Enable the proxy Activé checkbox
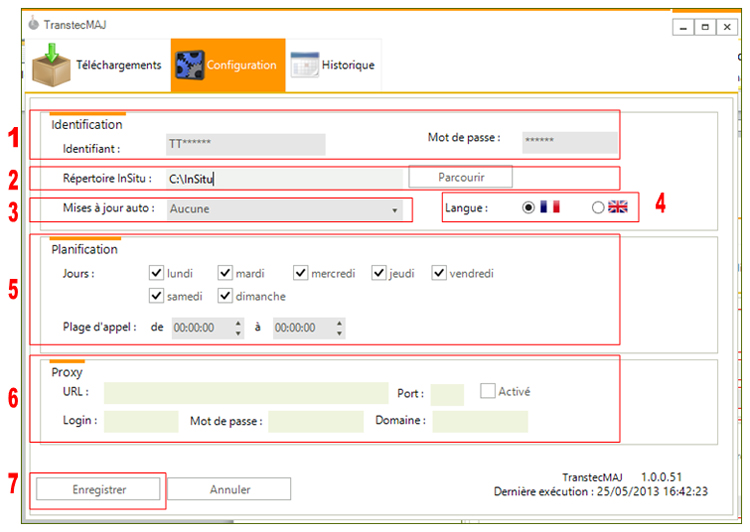 click(488, 391)
